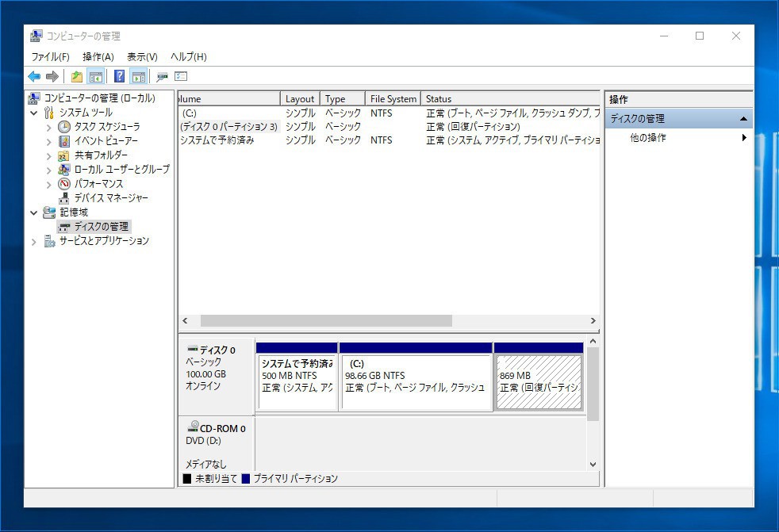779x532 pixels.
Task: Select タスク スケジューラ in the tree
Action: pyautogui.click(x=106, y=127)
